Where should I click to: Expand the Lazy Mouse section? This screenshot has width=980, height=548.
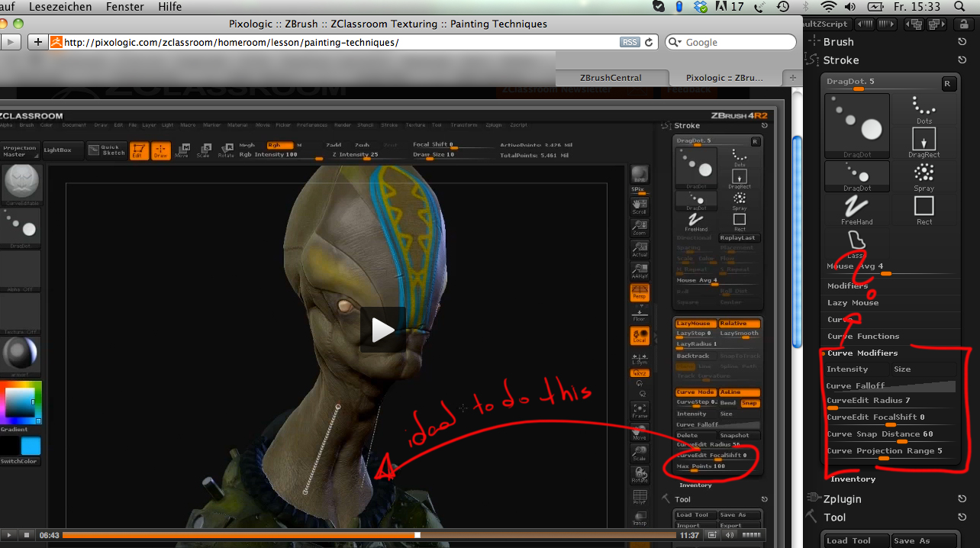853,303
